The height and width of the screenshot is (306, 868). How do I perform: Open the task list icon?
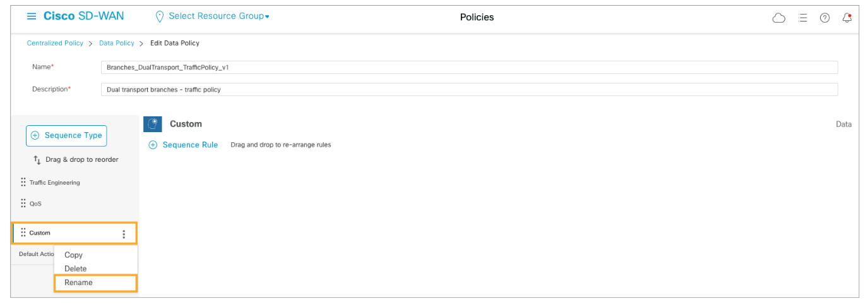point(803,18)
